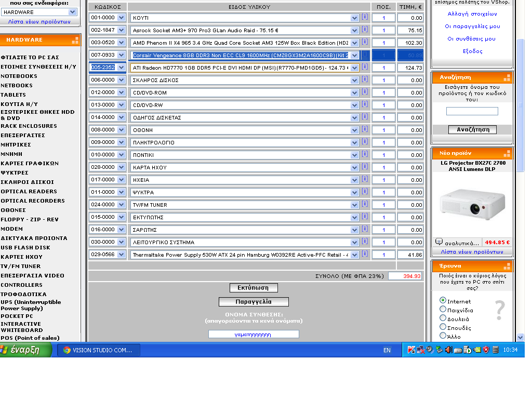Expand the Asrock Socket AM3+ product dropdown
532x399 pixels.
[x=354, y=31]
